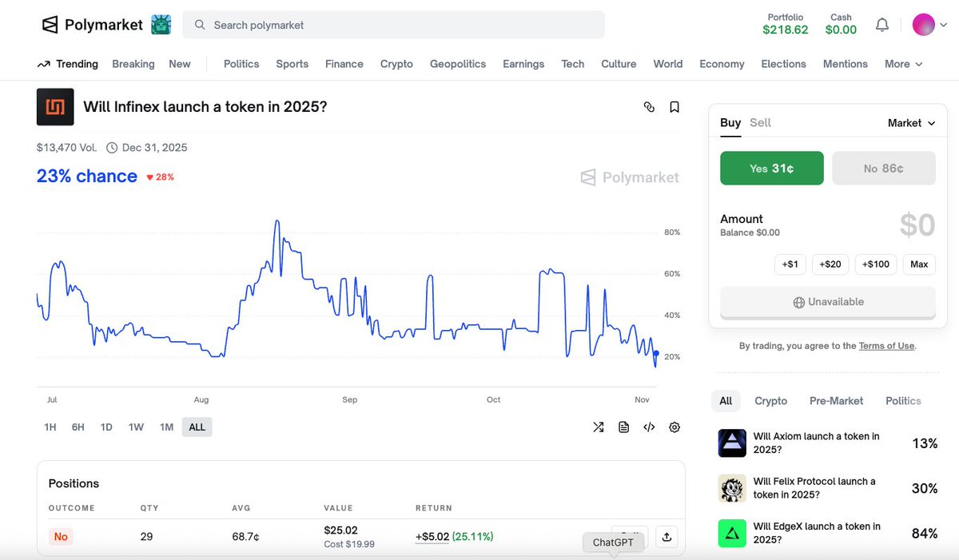Select the Crypto related markets tab
The image size is (959, 560).
coord(771,401)
